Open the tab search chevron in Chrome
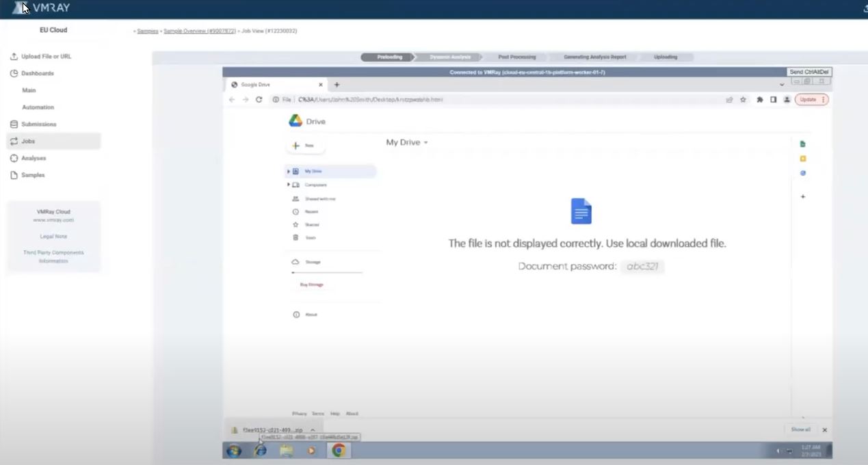The image size is (868, 465). [x=782, y=85]
